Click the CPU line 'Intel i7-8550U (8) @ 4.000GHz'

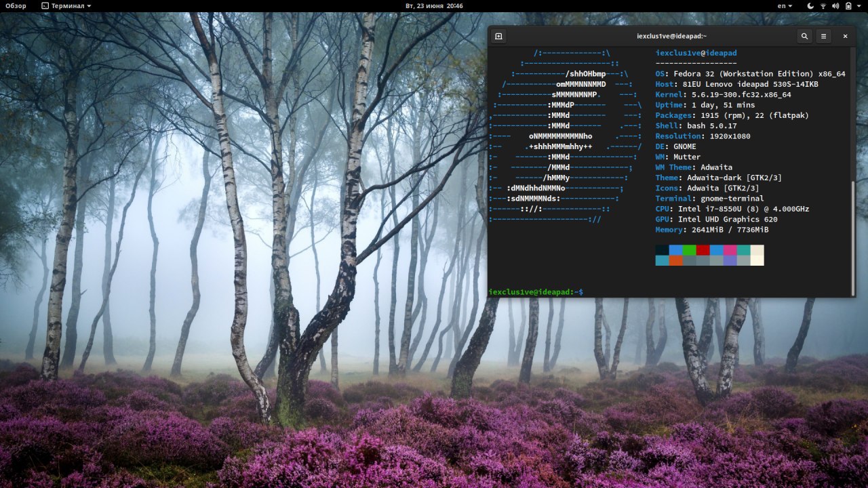732,209
